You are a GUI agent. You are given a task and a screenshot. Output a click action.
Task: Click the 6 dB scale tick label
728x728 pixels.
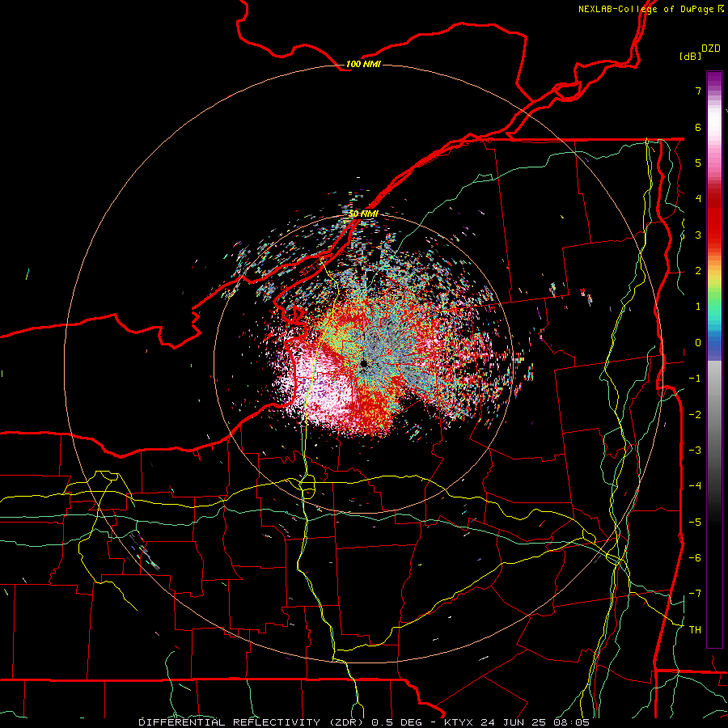tap(698, 127)
